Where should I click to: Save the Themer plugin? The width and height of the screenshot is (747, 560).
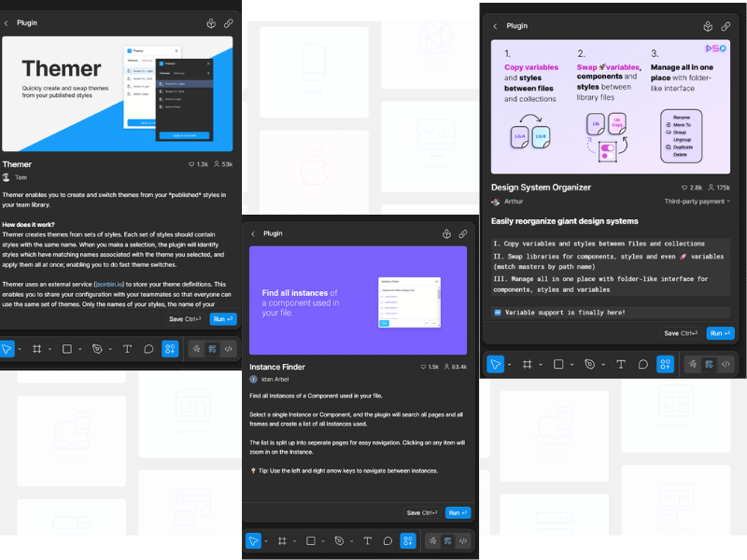click(x=185, y=319)
